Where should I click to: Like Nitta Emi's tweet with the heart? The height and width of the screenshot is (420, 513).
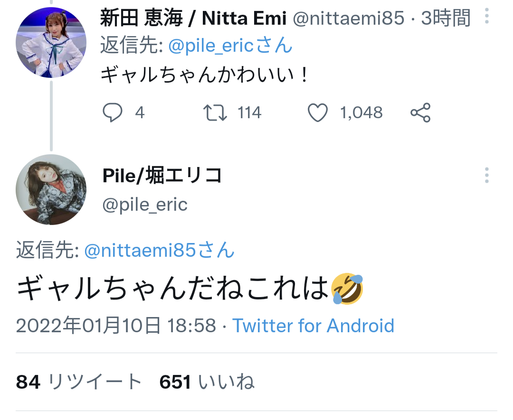tap(317, 112)
